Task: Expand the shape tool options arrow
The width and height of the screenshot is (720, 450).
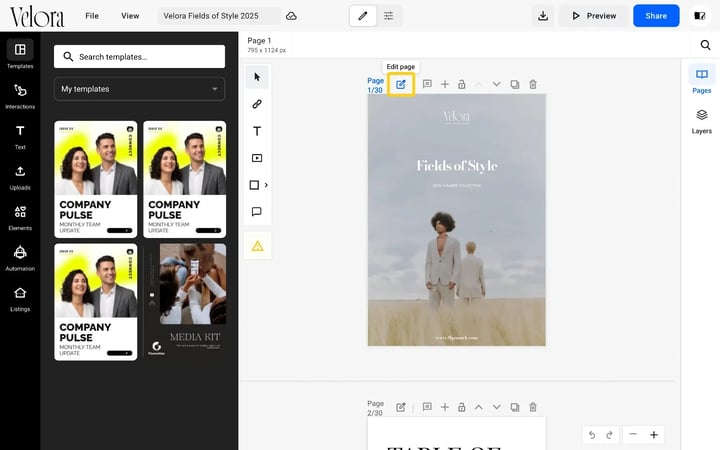Action: click(x=266, y=185)
